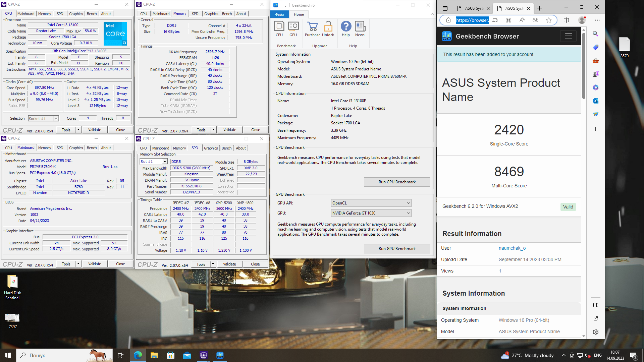Open Task View on the taskbar
The width and height of the screenshot is (644, 362).
(x=121, y=355)
